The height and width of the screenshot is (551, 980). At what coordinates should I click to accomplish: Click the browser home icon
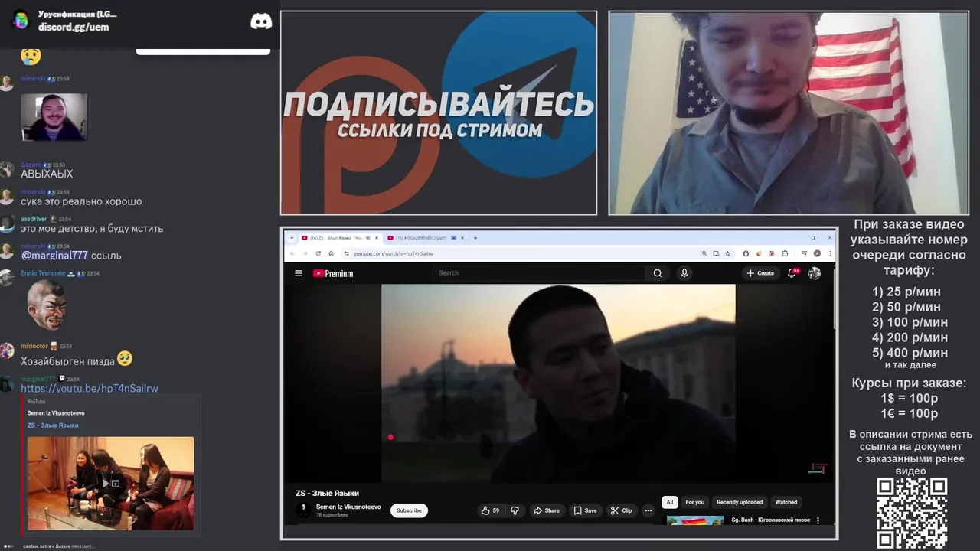click(x=331, y=253)
